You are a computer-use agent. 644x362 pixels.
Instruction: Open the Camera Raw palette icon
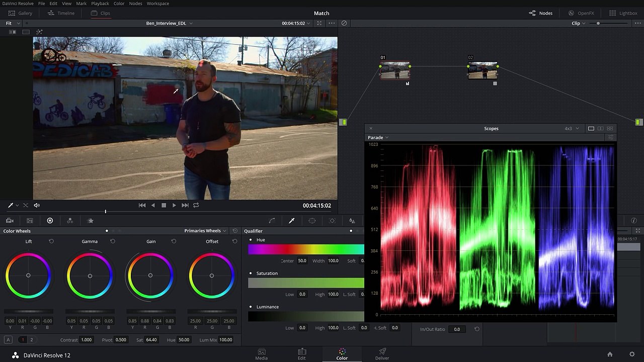(10, 221)
